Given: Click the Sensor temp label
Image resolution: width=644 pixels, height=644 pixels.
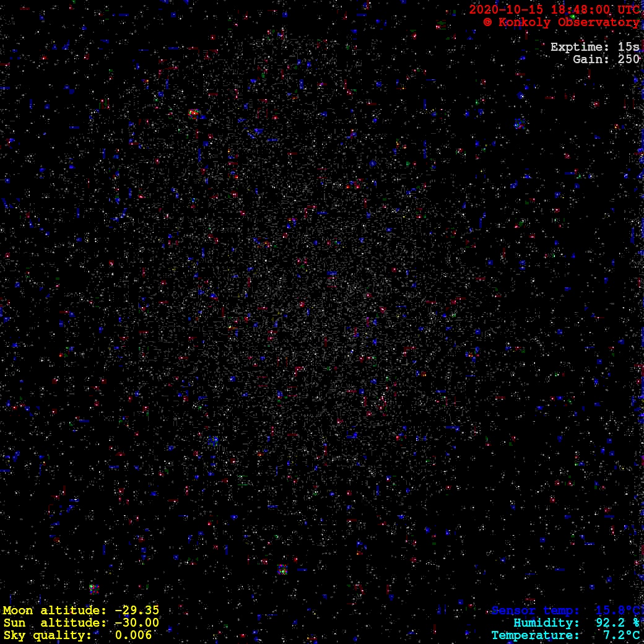Looking at the screenshot, I should 536,611.
